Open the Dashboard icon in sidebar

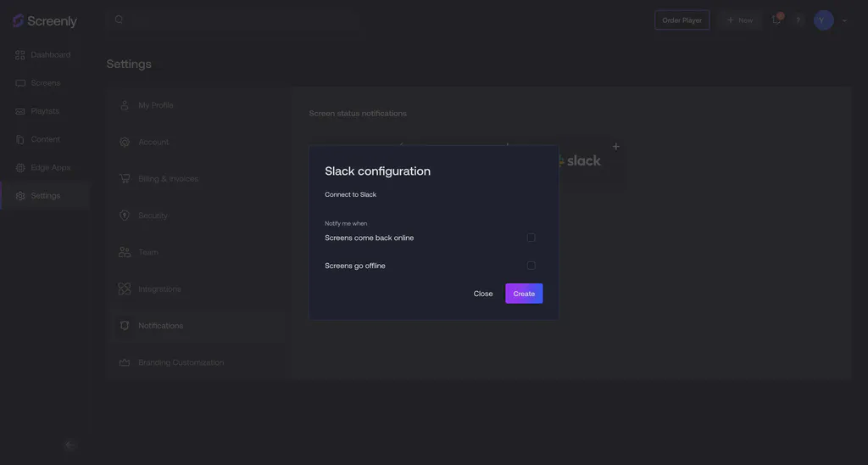tap(20, 55)
